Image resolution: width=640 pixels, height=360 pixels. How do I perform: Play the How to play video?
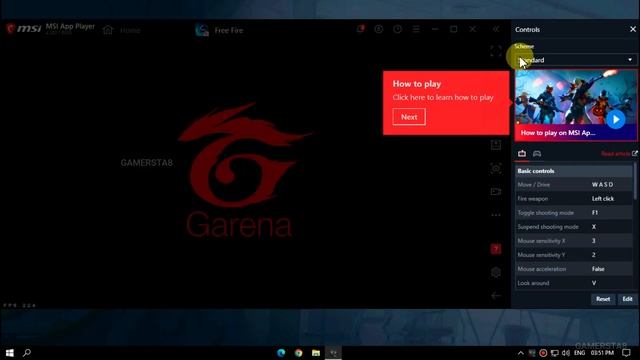click(x=616, y=120)
